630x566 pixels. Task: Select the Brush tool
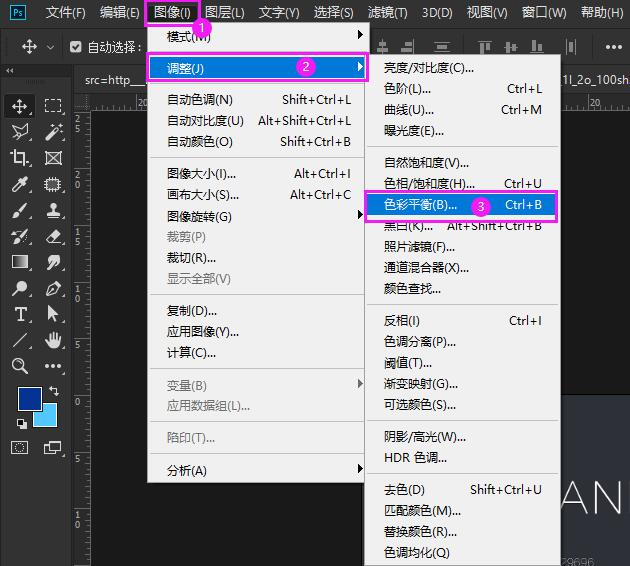coord(19,210)
